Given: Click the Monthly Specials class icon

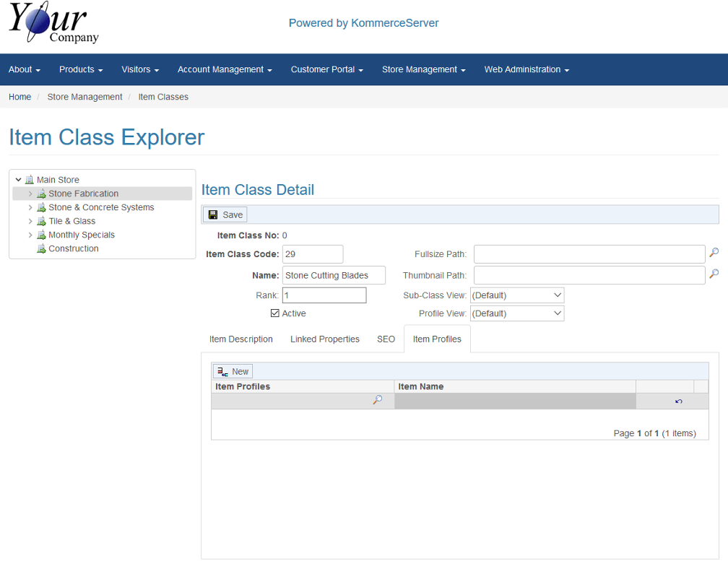Looking at the screenshot, I should [x=41, y=235].
